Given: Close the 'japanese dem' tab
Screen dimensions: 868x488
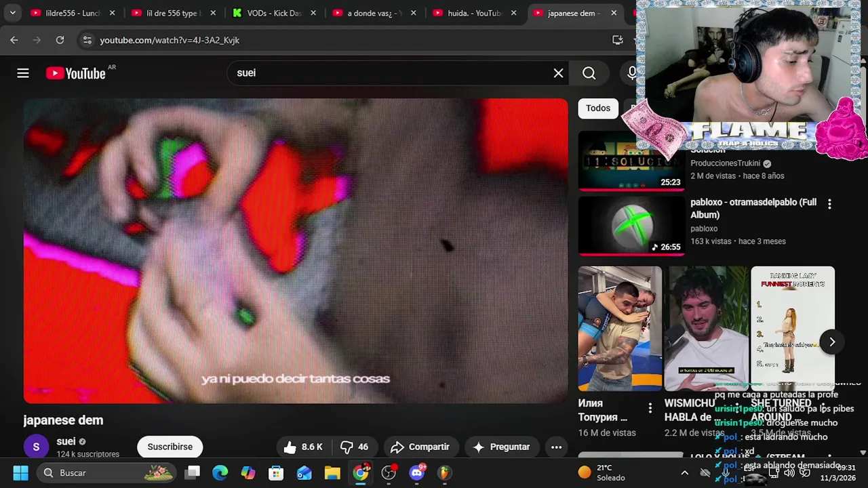Looking at the screenshot, I should click(x=614, y=13).
